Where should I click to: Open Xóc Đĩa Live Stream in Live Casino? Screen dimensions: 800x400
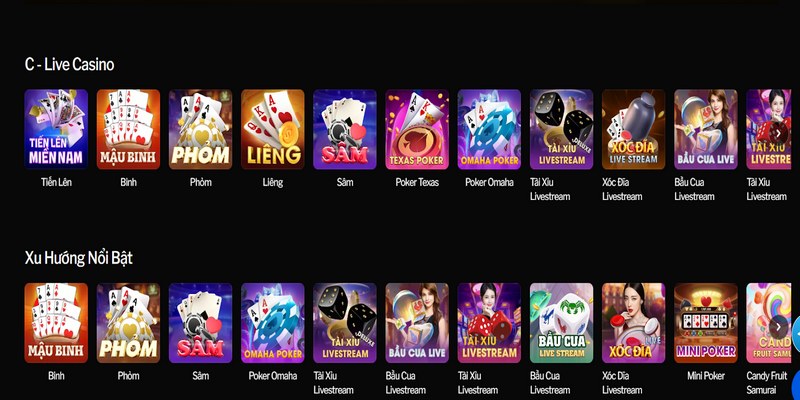pyautogui.click(x=634, y=129)
